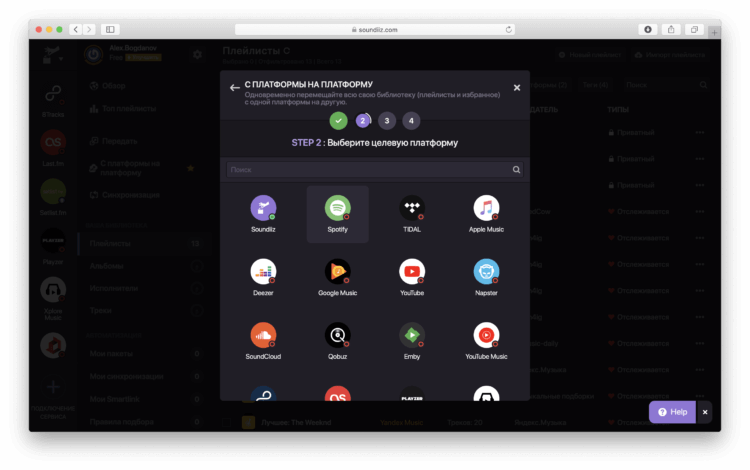Click step 2 indicator circle

[363, 120]
